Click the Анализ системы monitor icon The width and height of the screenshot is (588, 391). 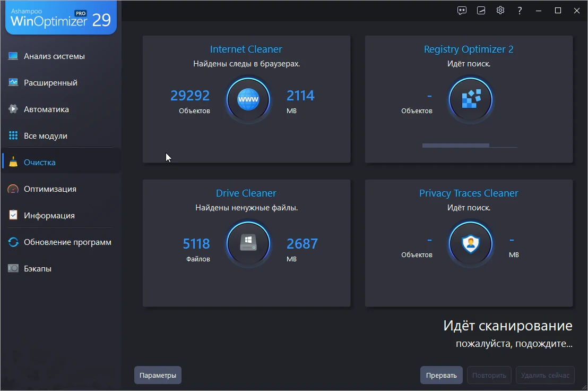click(x=13, y=56)
